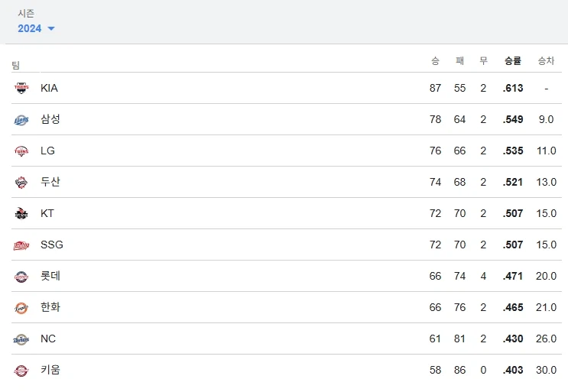Click the Doosan Bears team logo
This screenshot has width=568, height=392.
(21, 182)
